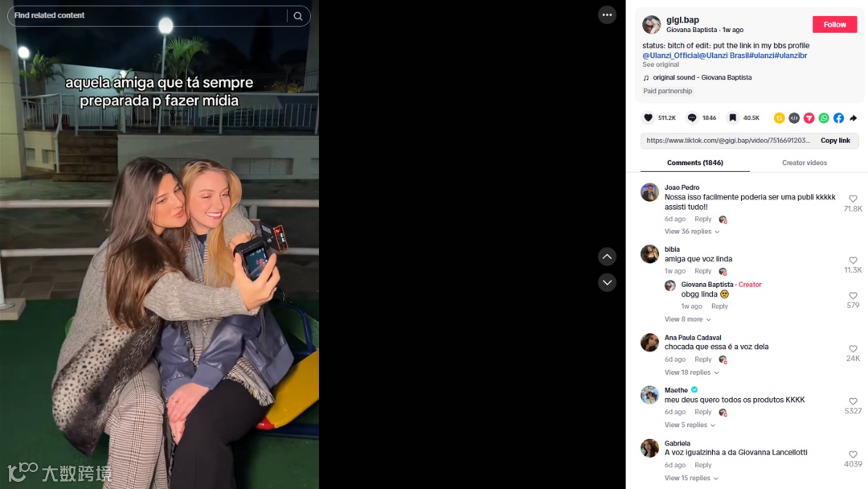The height and width of the screenshot is (489, 868).
Task: Like Maethe's comment
Action: point(853,401)
